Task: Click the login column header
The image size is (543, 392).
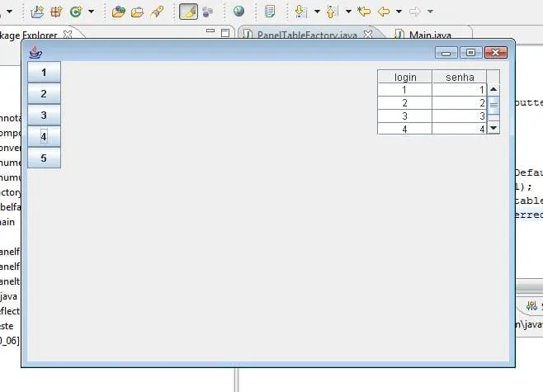Action: (405, 77)
